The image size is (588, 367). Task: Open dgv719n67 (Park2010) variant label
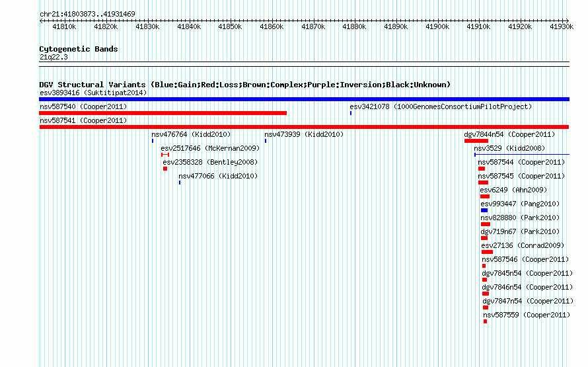click(520, 231)
